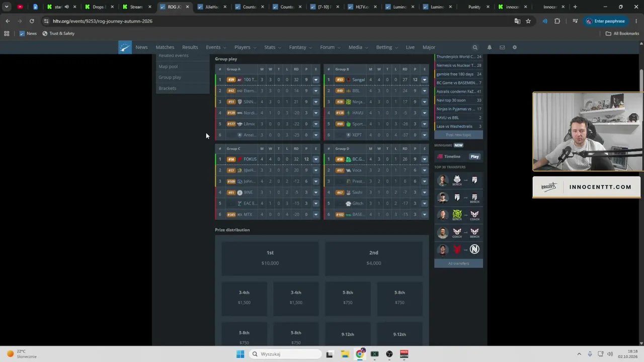644x362 pixels.
Task: Click the Windows Start button on the taskbar
Action: pos(240,354)
